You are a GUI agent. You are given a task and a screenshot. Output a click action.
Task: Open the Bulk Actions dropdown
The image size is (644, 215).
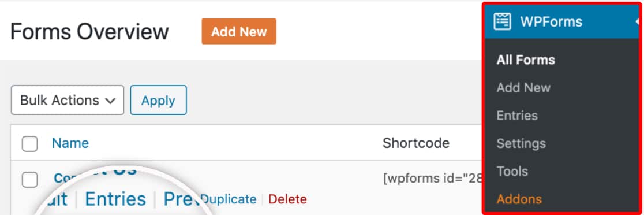click(x=68, y=100)
